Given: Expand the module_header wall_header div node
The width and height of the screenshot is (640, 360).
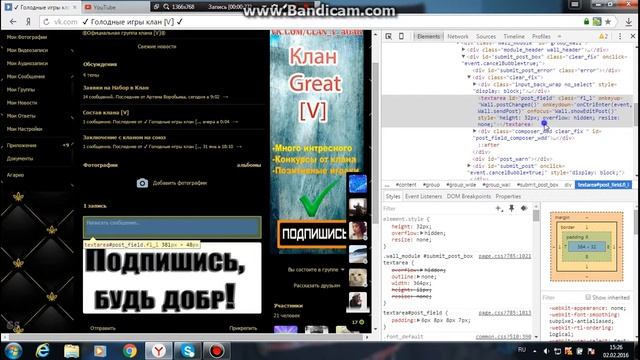Looking at the screenshot, I should click(463, 50).
